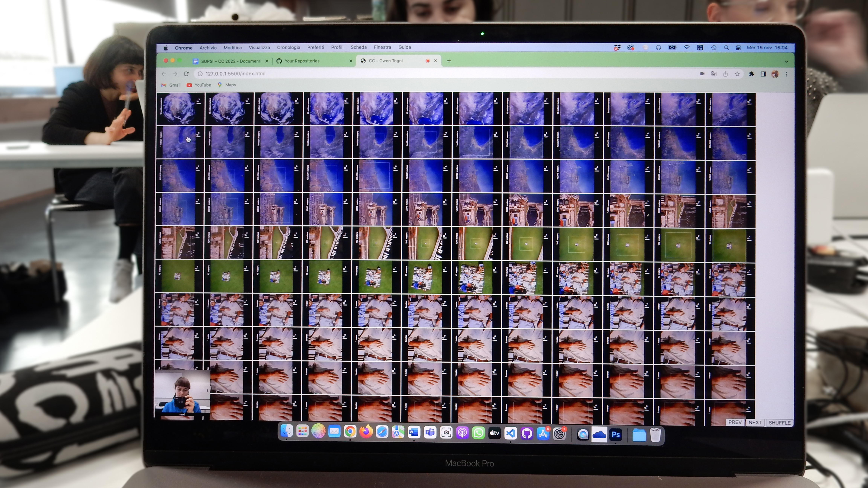The width and height of the screenshot is (868, 488).
Task: Click the share page icon in address bar
Action: (725, 74)
